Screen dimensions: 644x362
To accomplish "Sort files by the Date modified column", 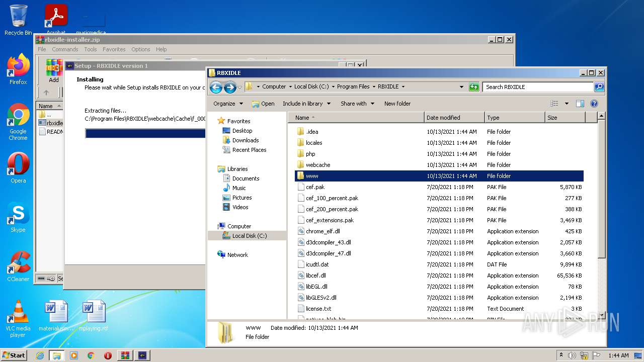I will pyautogui.click(x=455, y=118).
